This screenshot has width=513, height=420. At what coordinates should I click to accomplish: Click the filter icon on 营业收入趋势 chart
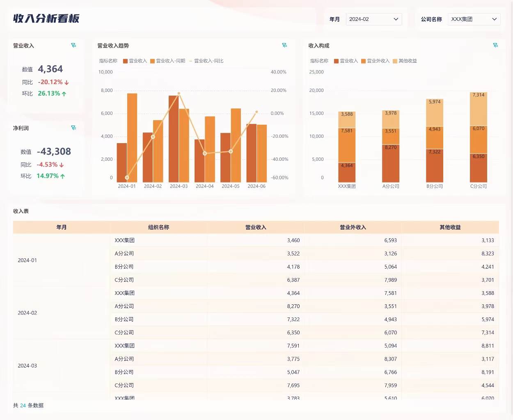click(285, 46)
